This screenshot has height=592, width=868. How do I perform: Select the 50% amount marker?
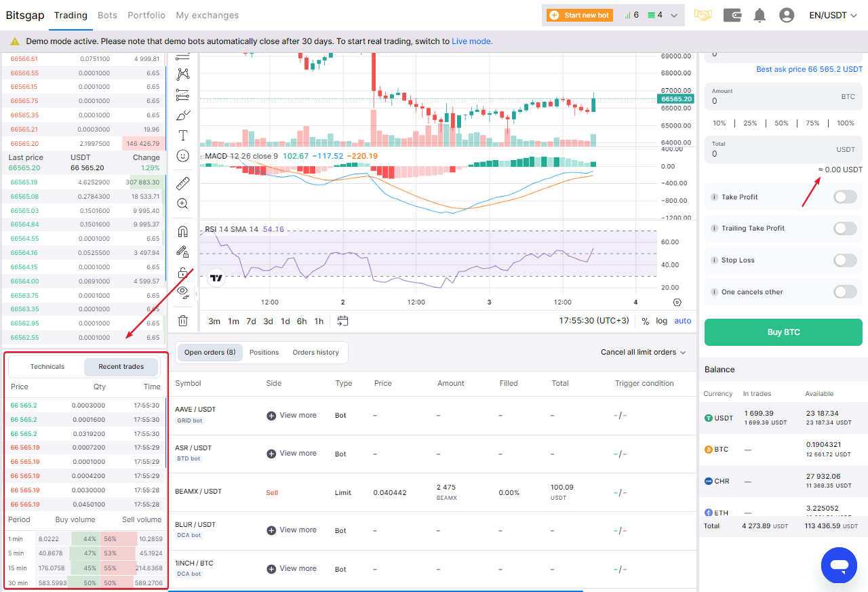pyautogui.click(x=782, y=123)
